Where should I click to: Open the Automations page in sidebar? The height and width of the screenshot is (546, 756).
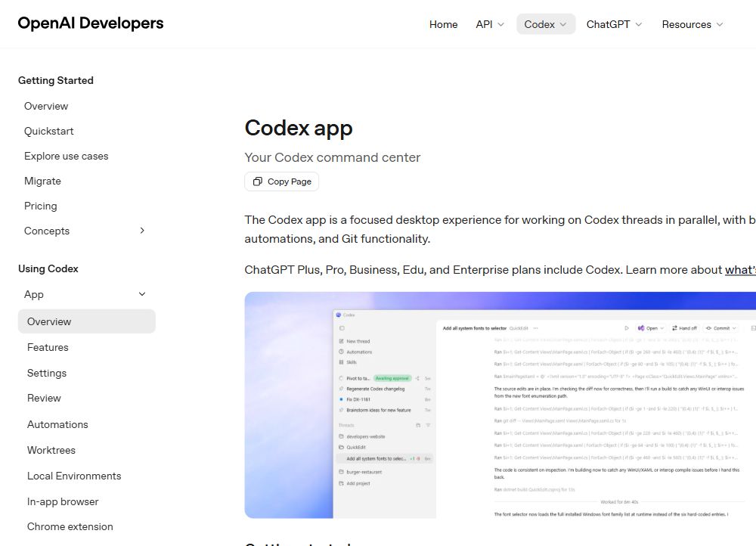pyautogui.click(x=57, y=424)
